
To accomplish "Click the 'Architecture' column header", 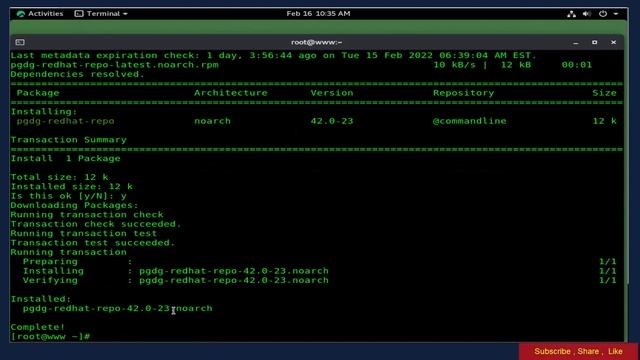I will point(231,93).
